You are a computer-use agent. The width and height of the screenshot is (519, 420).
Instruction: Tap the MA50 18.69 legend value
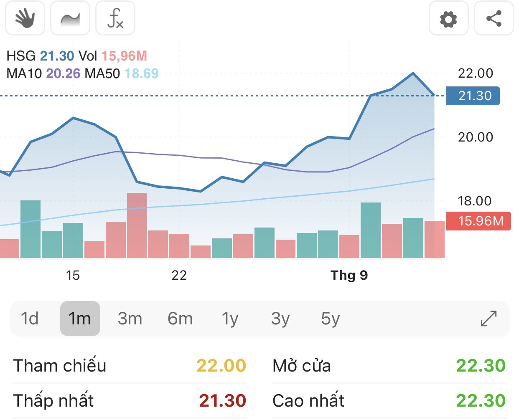coord(141,73)
